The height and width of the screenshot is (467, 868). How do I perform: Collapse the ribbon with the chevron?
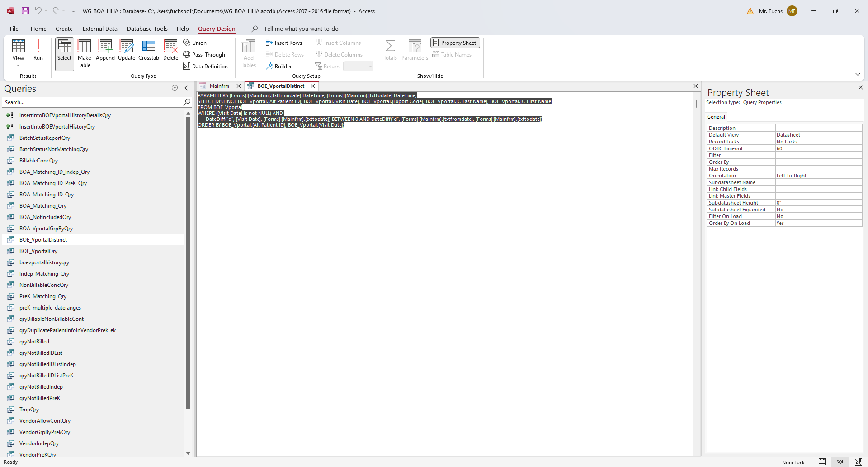pyautogui.click(x=858, y=75)
